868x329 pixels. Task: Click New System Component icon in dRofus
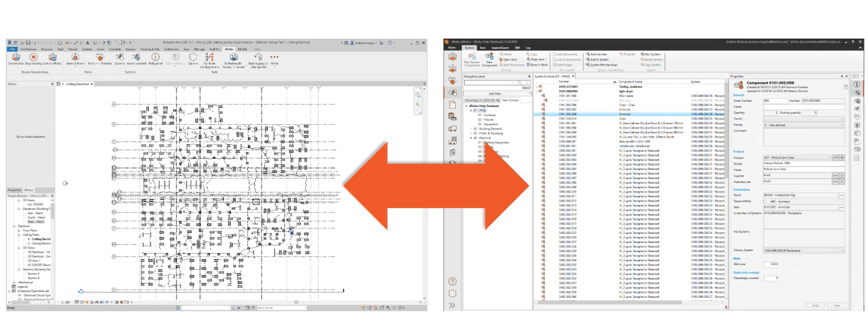472,56
